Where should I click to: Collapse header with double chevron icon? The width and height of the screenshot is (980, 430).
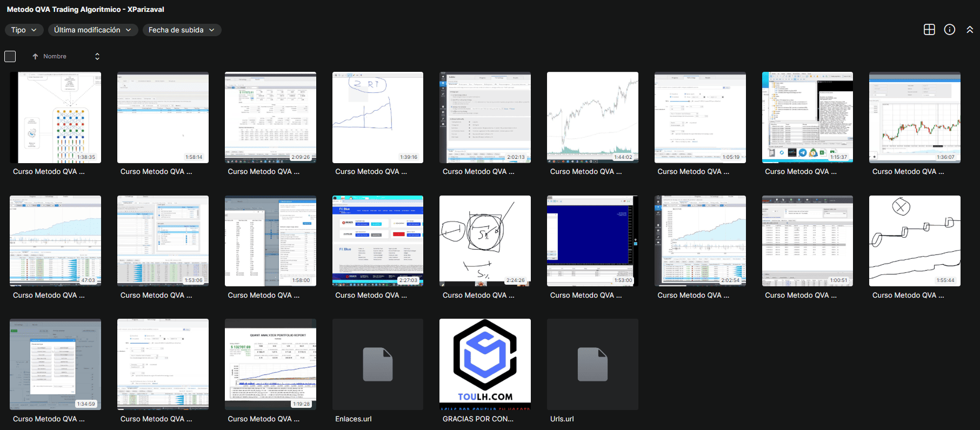[969, 30]
